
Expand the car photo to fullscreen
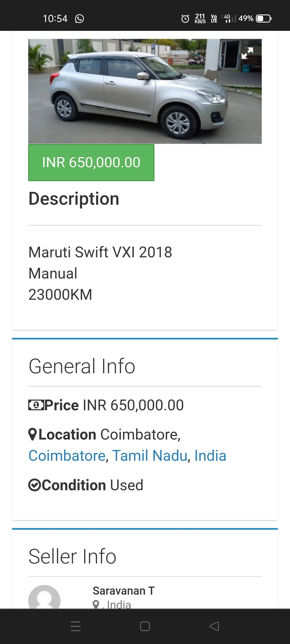pos(247,53)
